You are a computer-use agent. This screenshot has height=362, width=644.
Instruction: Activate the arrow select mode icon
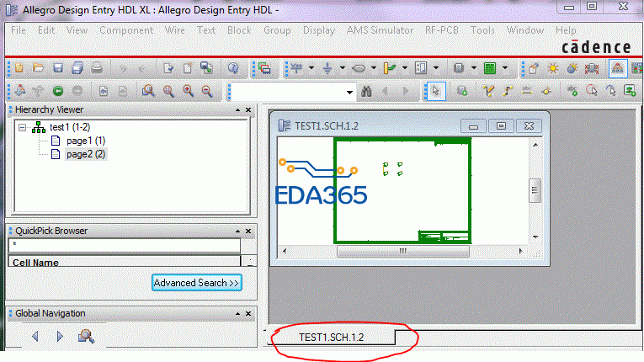tap(435, 91)
